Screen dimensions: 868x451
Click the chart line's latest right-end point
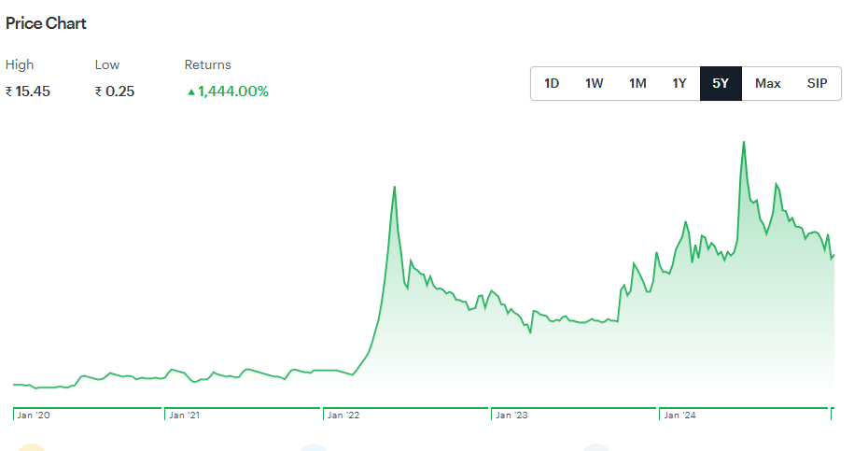(x=833, y=255)
